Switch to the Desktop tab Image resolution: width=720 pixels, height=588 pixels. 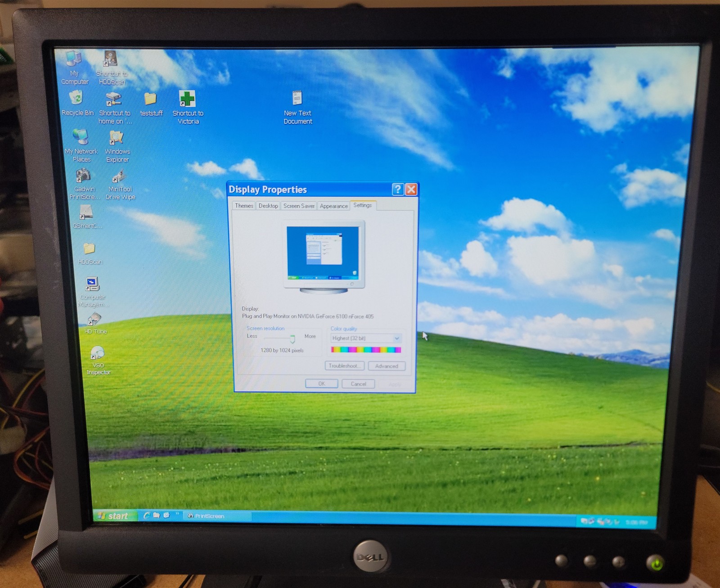tap(268, 206)
